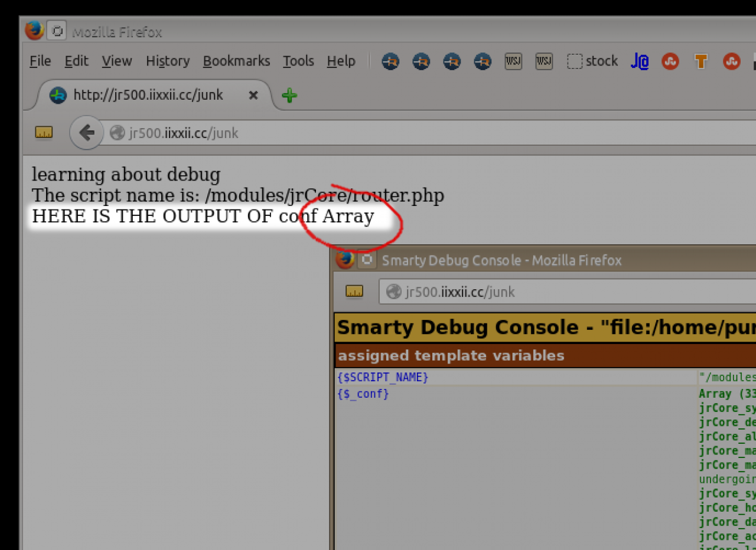Click the ruler icon in the main navigation bar

click(44, 133)
